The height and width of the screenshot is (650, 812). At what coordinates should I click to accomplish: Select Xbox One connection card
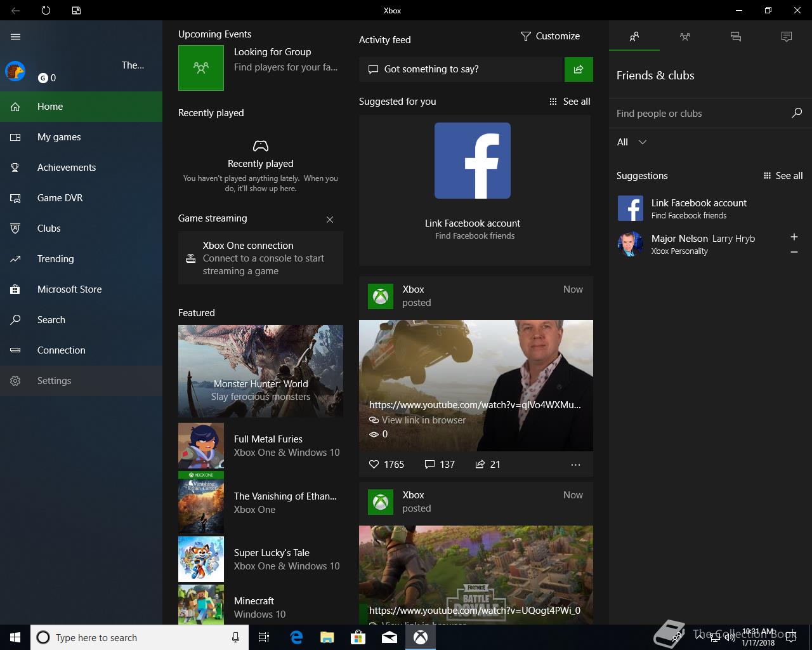(x=261, y=258)
